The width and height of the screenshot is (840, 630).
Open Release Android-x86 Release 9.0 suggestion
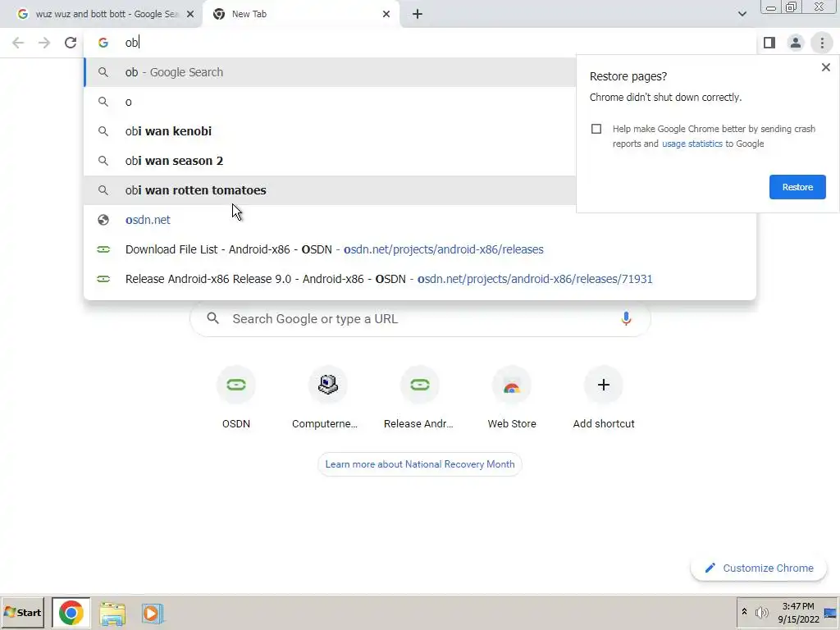[x=420, y=279]
